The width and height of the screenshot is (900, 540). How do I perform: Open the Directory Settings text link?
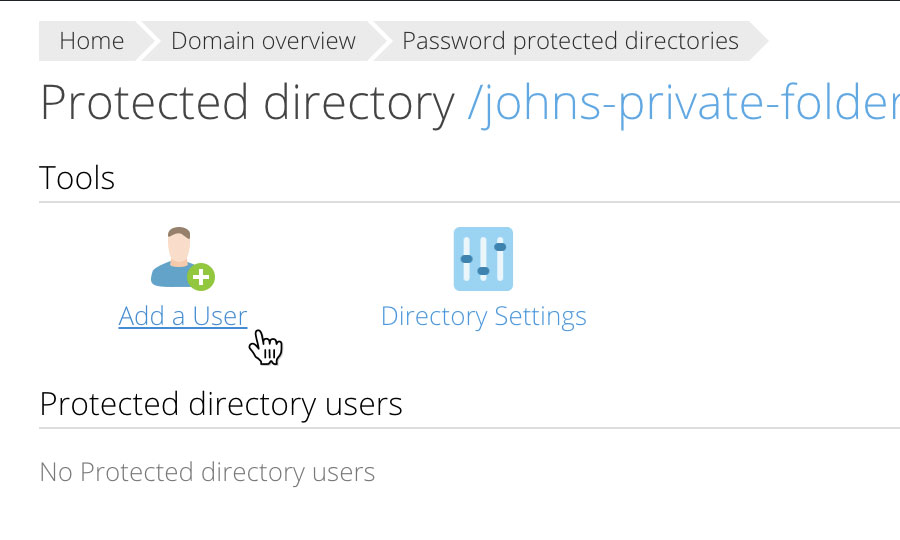click(x=484, y=316)
